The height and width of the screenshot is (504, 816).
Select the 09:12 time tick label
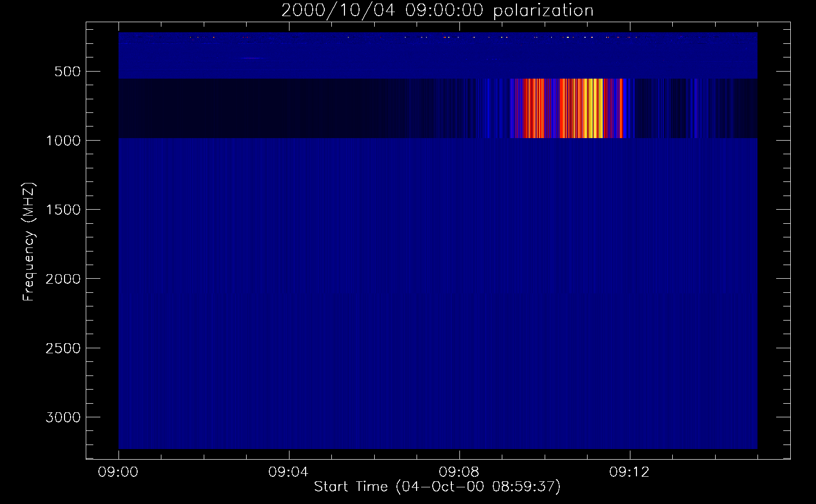(629, 472)
